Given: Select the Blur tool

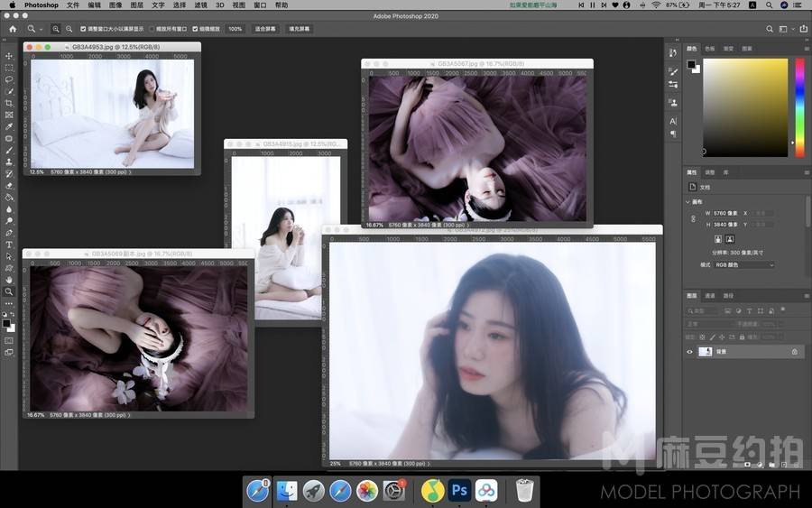Looking at the screenshot, I should click(9, 209).
